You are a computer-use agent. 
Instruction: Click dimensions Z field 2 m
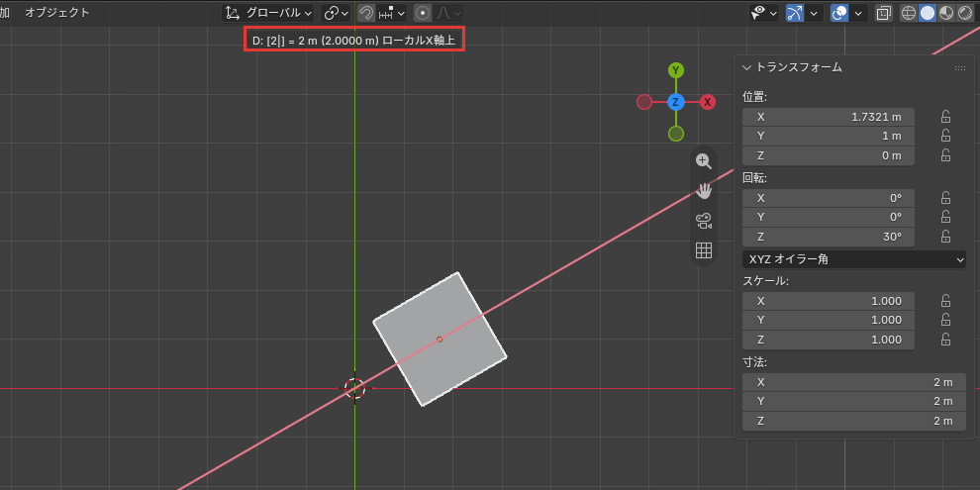(854, 422)
